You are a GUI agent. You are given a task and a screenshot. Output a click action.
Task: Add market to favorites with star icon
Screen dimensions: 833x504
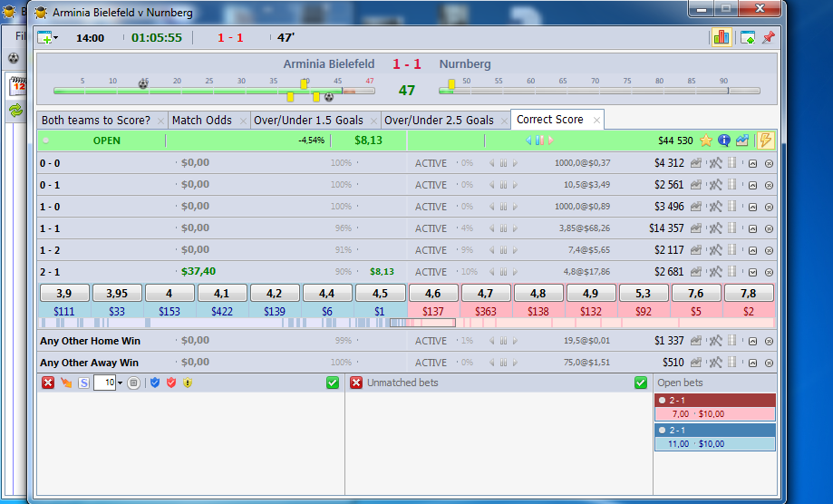point(705,141)
